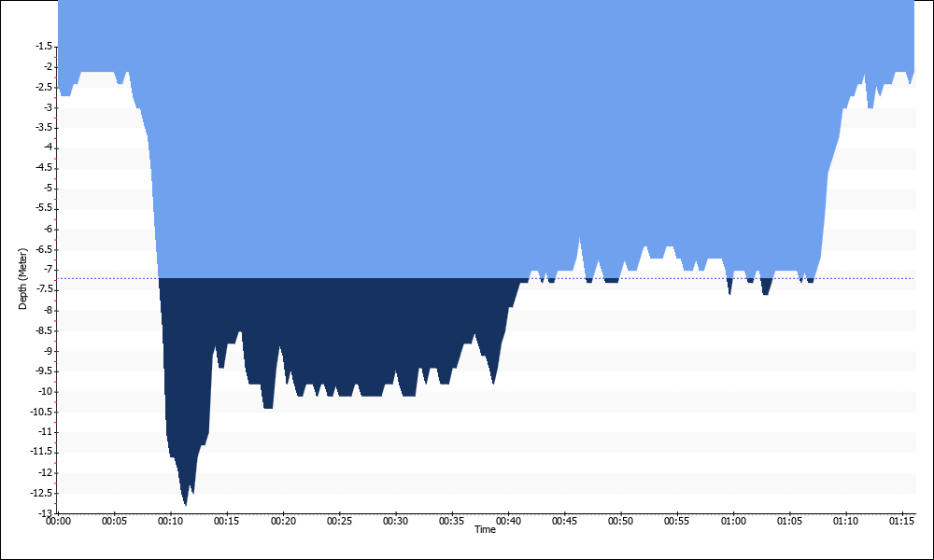Click the 01:15 time tick label
The height and width of the screenshot is (560, 934).
click(x=902, y=522)
